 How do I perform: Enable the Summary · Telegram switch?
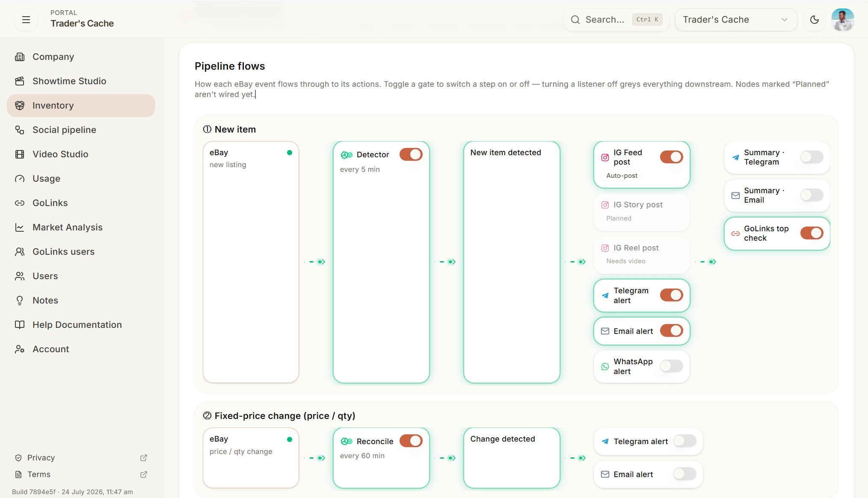click(x=812, y=157)
